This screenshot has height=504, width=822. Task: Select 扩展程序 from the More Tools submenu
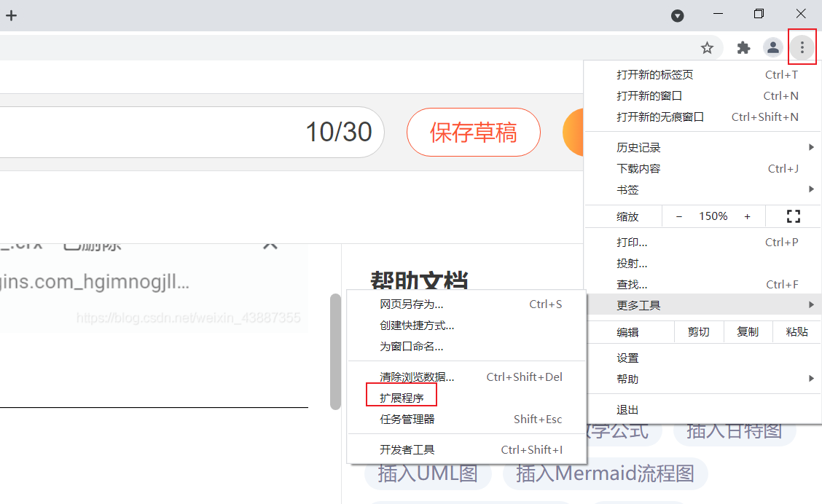coord(402,398)
